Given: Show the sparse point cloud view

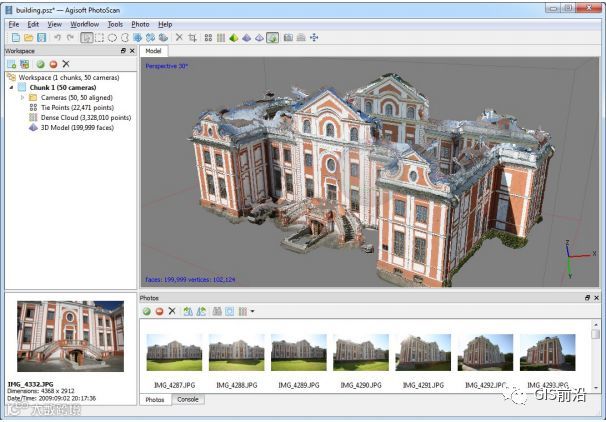Looking at the screenshot, I should tap(208, 37).
